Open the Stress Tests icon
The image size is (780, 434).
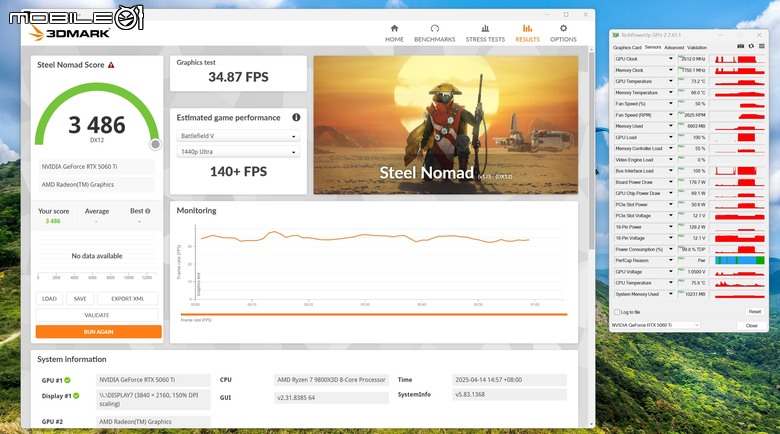(485, 28)
